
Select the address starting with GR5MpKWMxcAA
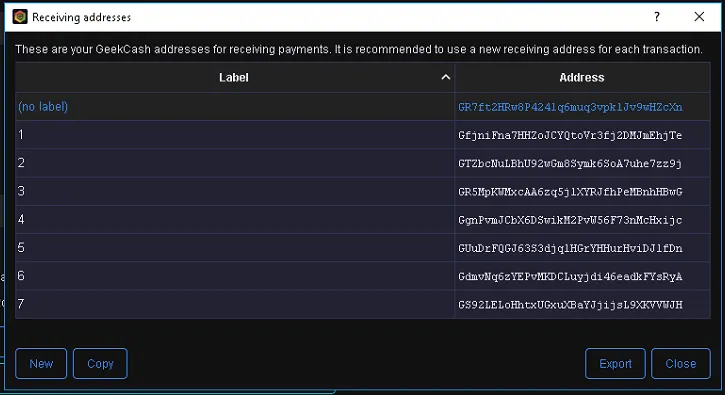(570, 192)
